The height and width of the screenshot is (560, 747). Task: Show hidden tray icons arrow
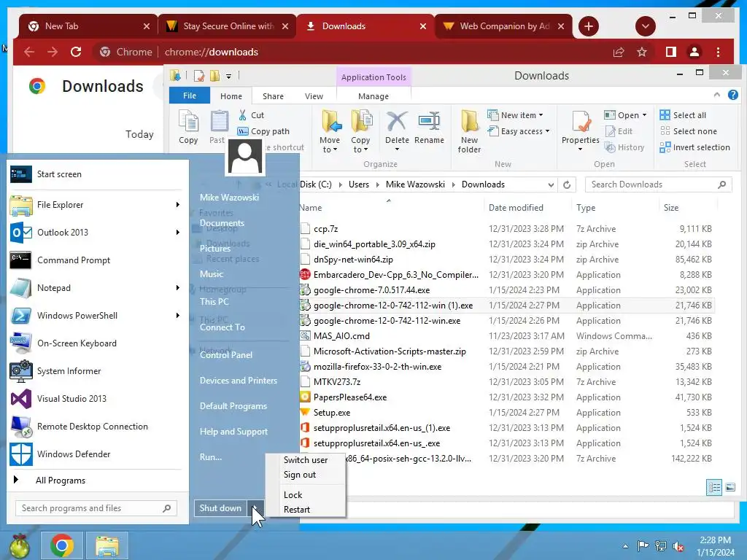pos(625,546)
